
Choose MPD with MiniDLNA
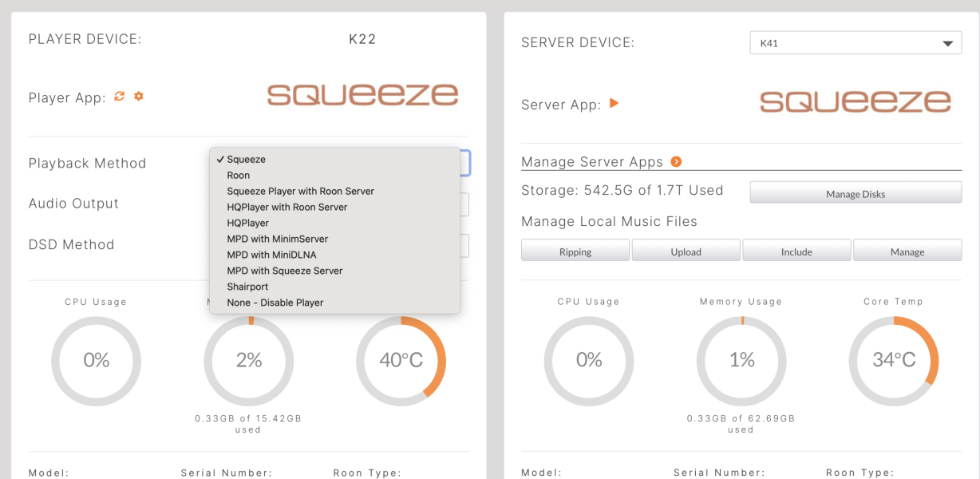[x=271, y=255]
